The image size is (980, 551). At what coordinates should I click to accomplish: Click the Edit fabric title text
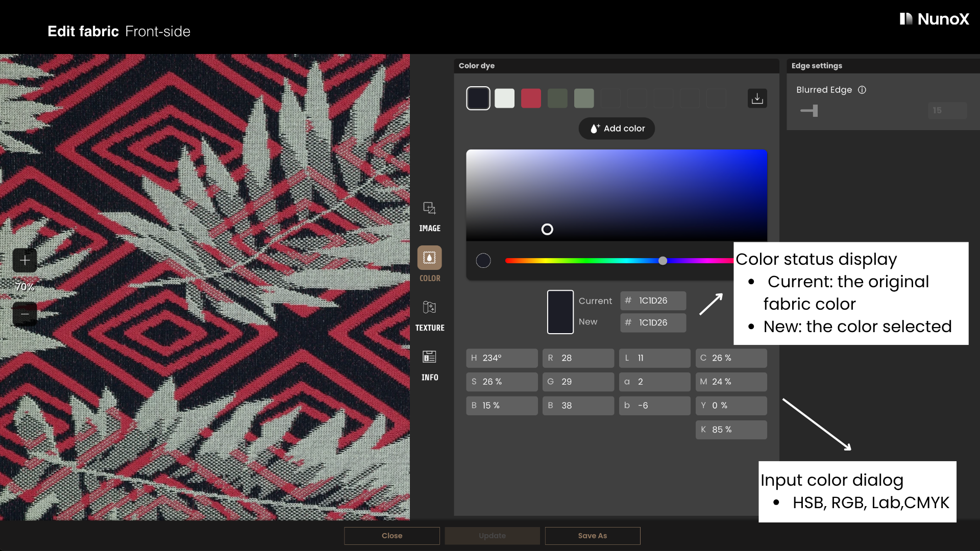click(83, 32)
